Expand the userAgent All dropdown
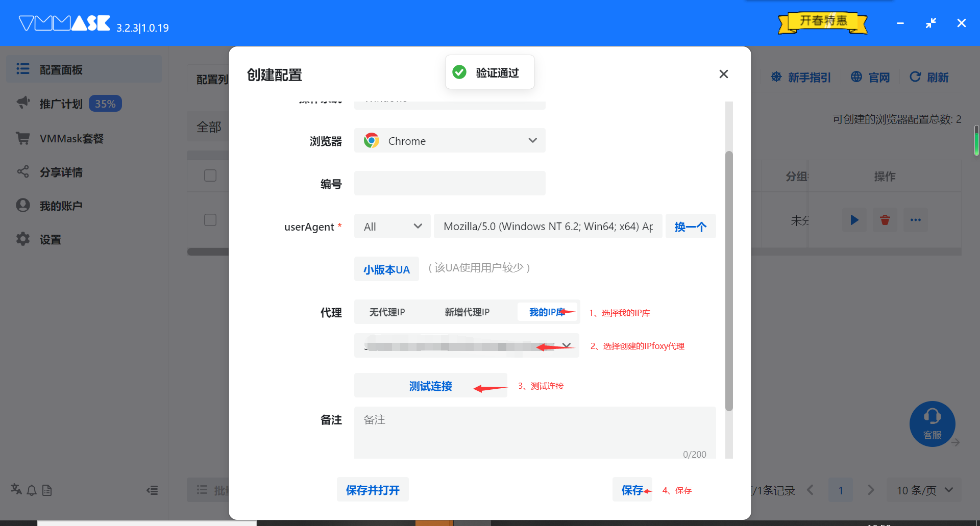The image size is (980, 526). pos(392,226)
